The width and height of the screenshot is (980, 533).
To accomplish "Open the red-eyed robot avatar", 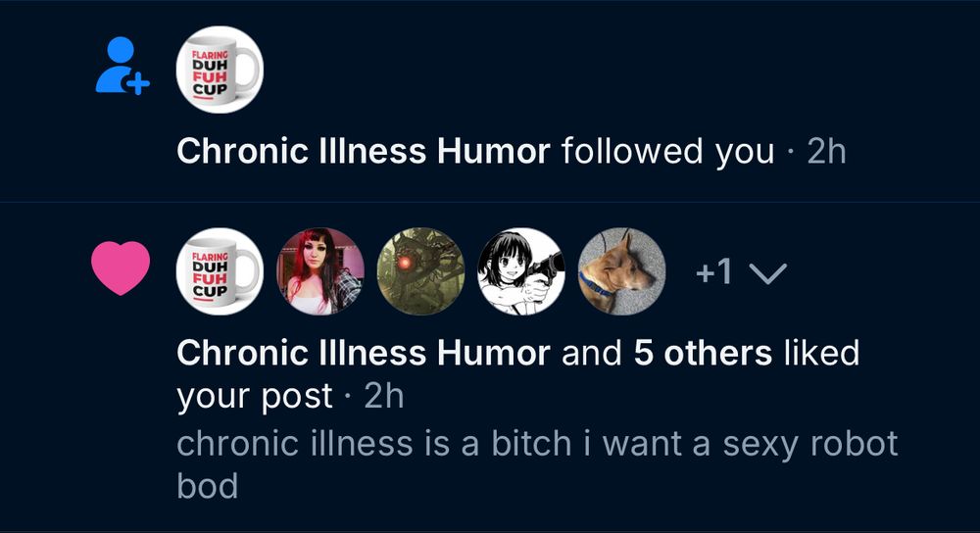I will pos(421,271).
